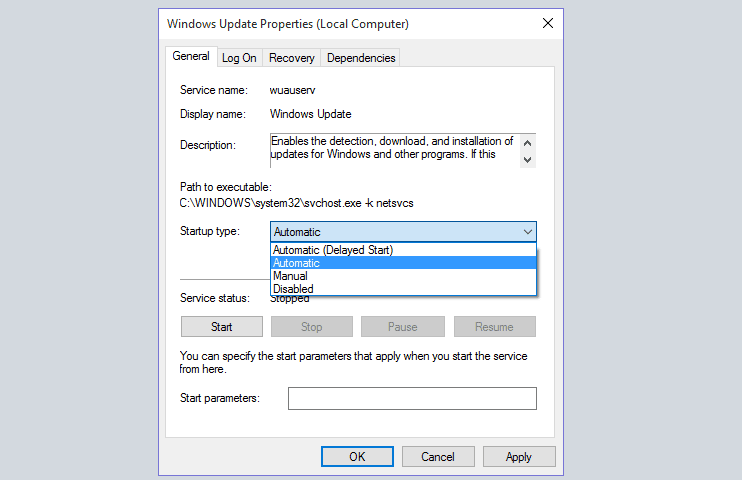Choose Automatic (Delayed Start) option
The image size is (742, 480).
[404, 250]
